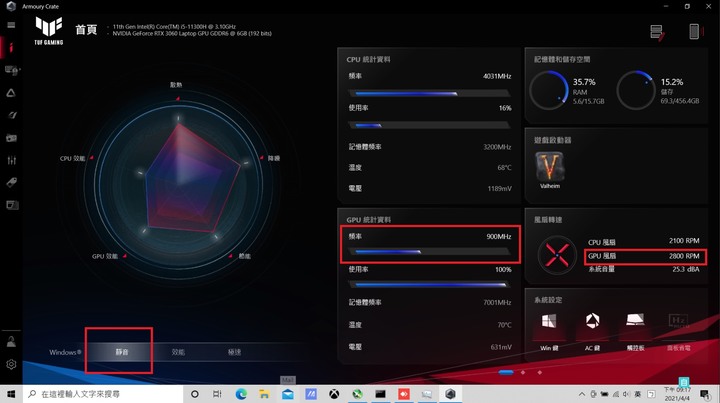
Task: Open the price tag deals icon in sidebar
Action: coord(11,182)
